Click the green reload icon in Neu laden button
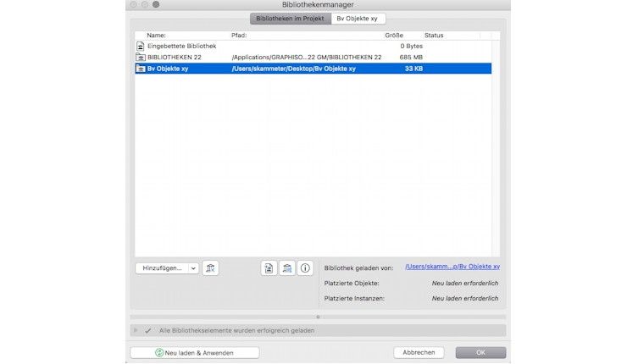 pyautogui.click(x=159, y=352)
